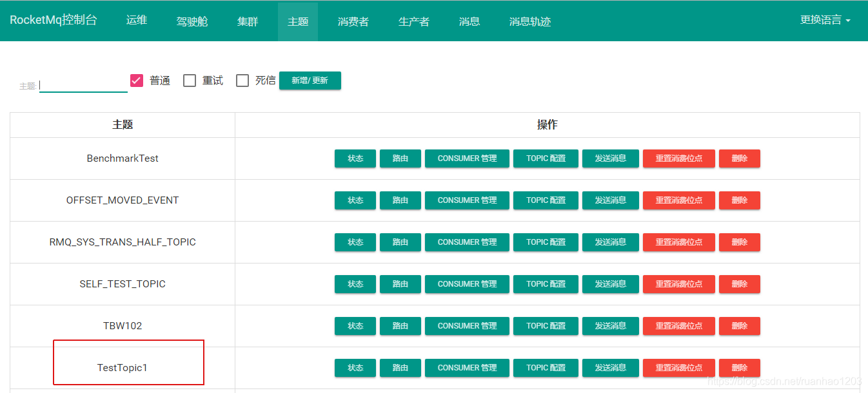This screenshot has width=868, height=393.
Task: Click 发送消息 for TBW102
Action: (611, 326)
